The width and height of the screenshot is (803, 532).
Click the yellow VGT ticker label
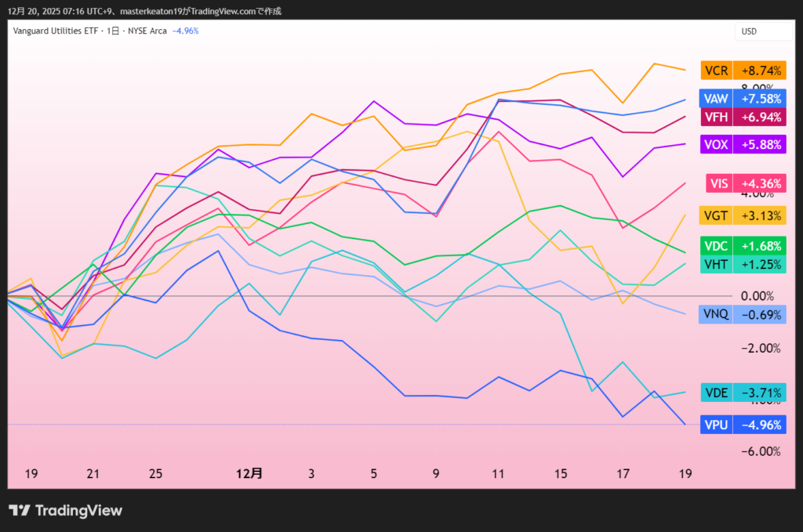click(716, 216)
